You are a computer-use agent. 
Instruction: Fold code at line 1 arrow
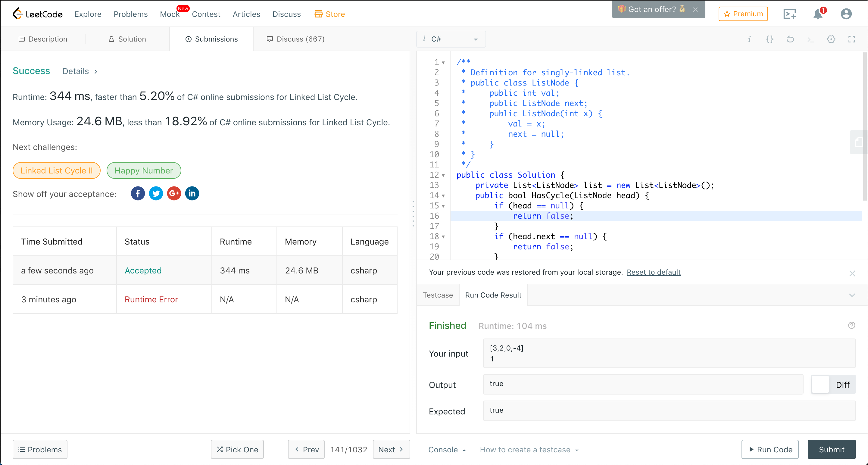tap(443, 63)
